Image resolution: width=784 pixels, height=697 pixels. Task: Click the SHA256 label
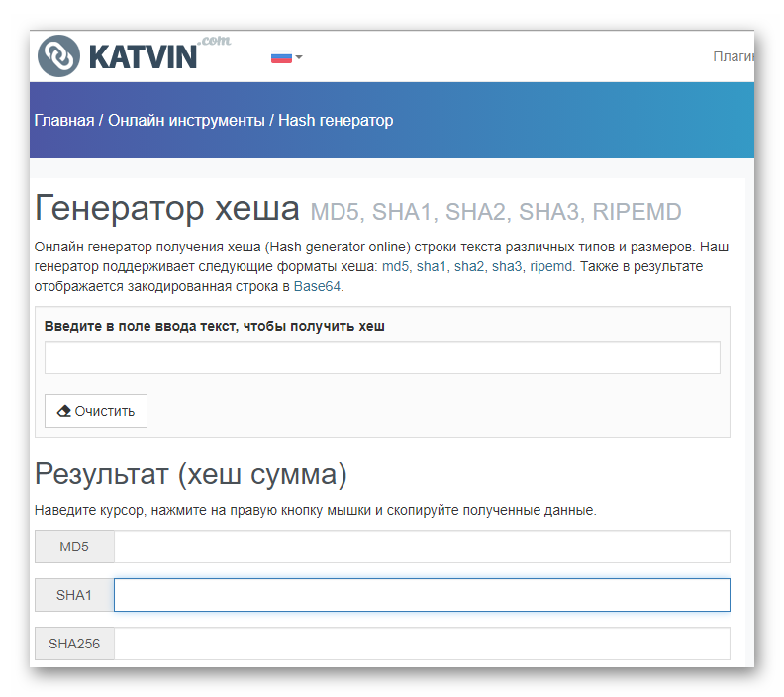point(74,644)
